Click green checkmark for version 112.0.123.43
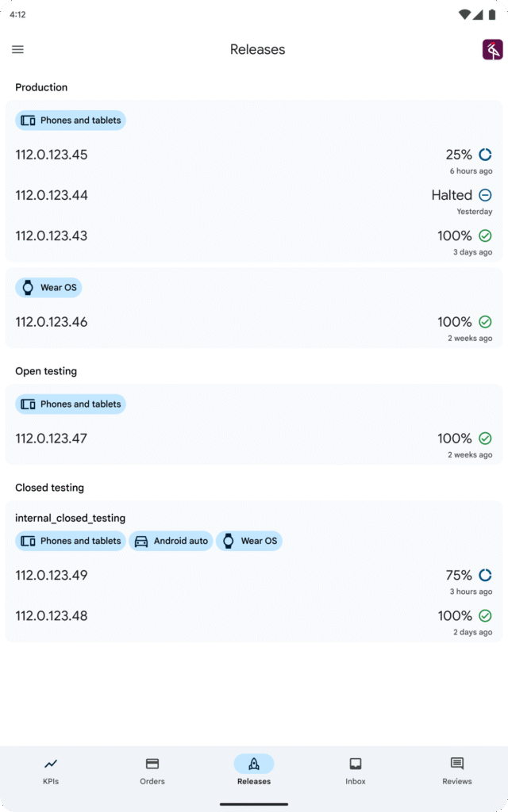 click(485, 236)
